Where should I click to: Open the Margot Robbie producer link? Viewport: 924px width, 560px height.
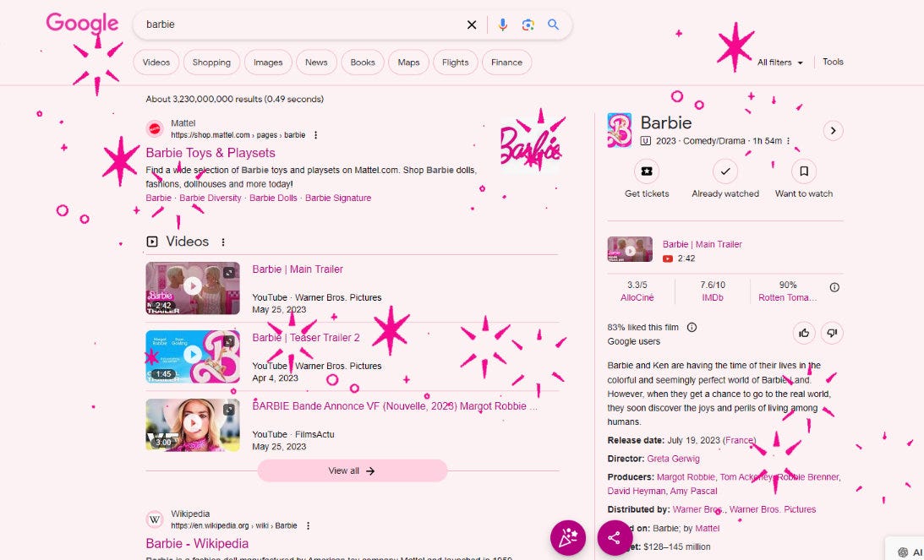point(686,477)
